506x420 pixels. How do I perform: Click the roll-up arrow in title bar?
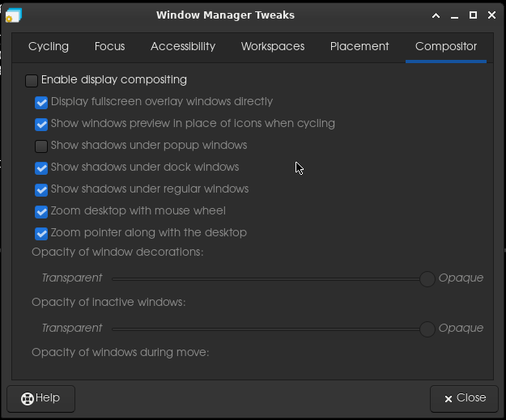[436, 15]
